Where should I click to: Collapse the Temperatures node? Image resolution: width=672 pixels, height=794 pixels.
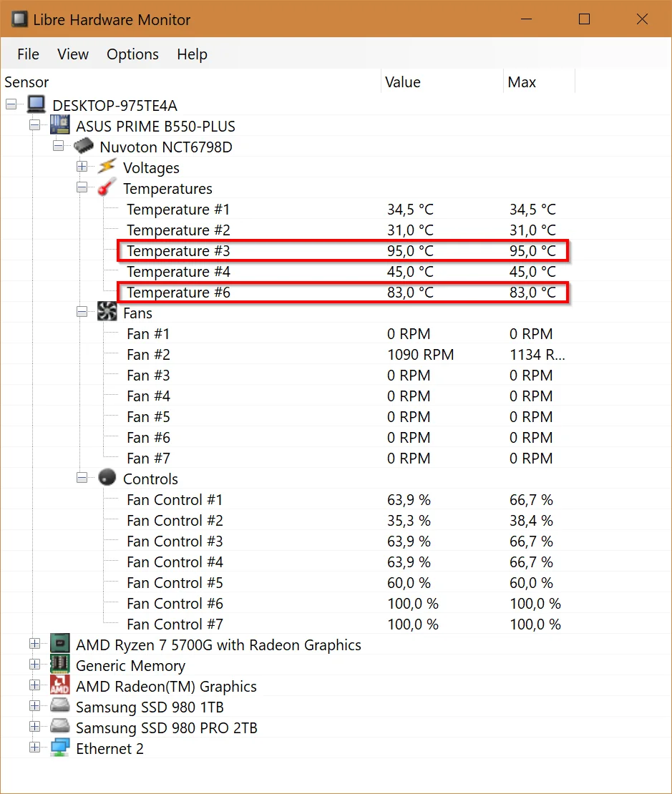[82, 187]
